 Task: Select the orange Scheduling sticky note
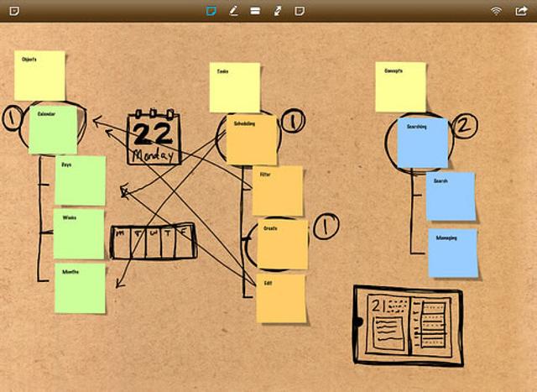point(252,140)
